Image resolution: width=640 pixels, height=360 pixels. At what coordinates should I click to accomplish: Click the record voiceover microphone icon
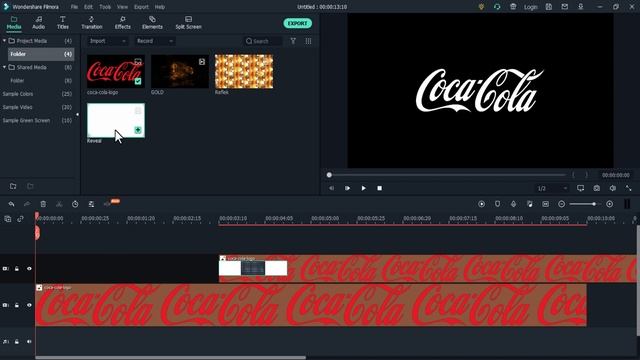coord(513,204)
